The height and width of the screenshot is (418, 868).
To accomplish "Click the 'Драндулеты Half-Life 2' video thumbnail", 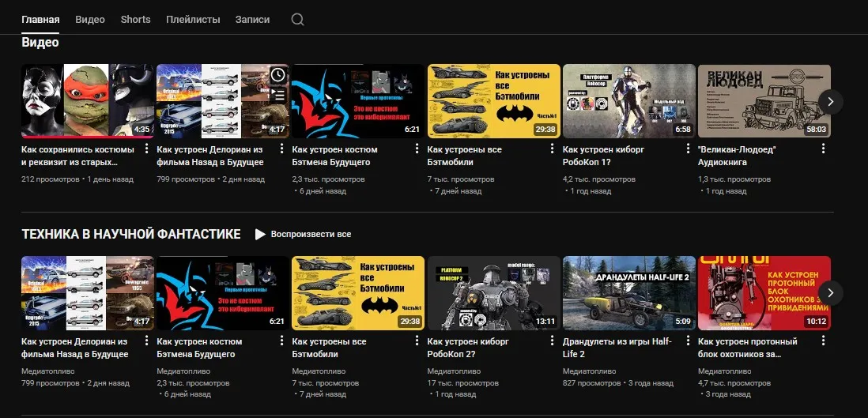I will tap(628, 292).
